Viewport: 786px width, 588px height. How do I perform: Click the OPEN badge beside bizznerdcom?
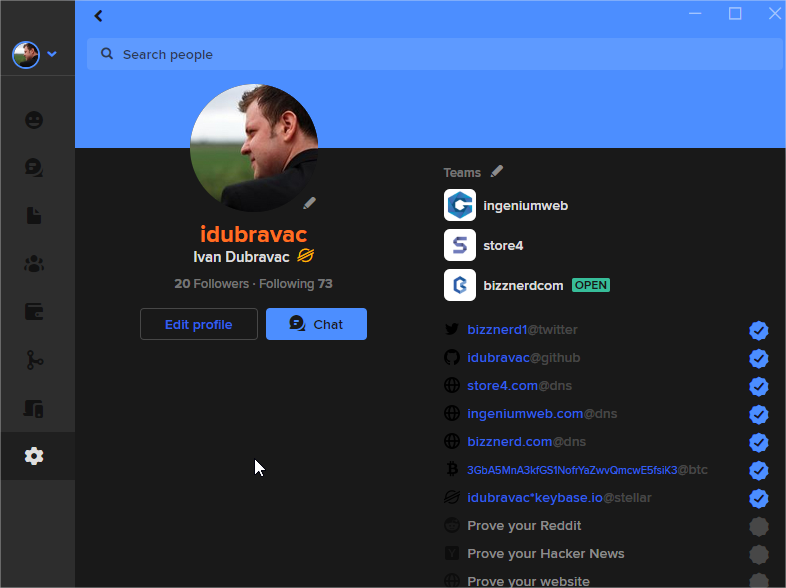pos(591,285)
